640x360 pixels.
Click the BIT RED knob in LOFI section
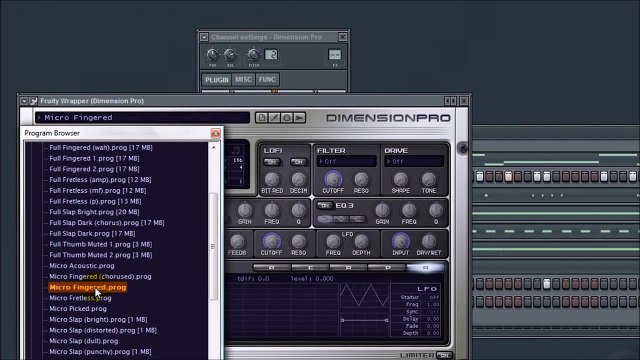click(272, 179)
